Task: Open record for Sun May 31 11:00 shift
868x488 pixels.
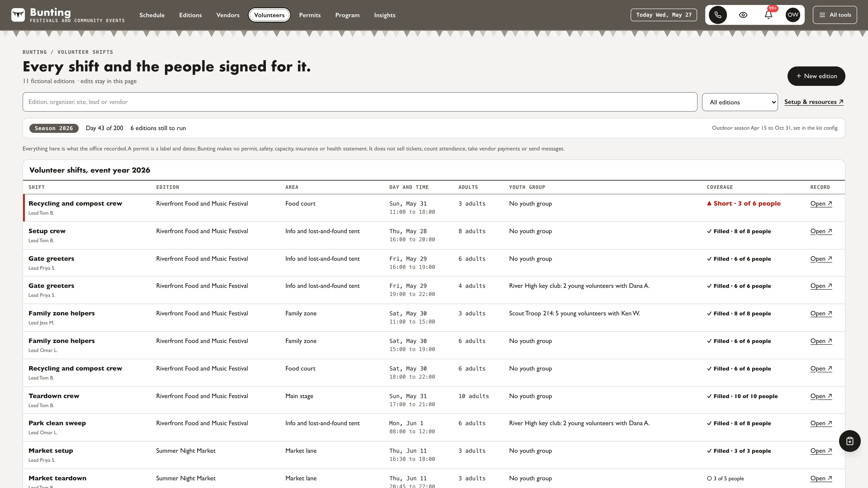Action: pyautogui.click(x=821, y=203)
